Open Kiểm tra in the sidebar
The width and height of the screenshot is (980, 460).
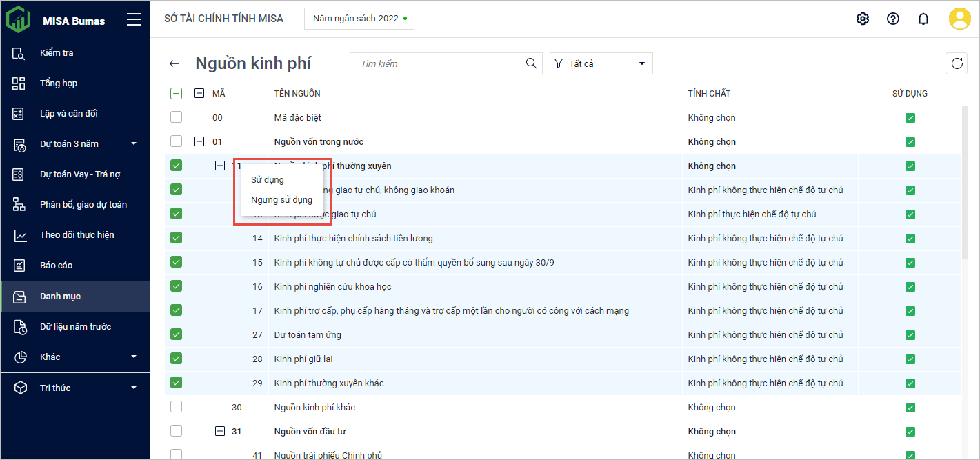click(x=57, y=52)
